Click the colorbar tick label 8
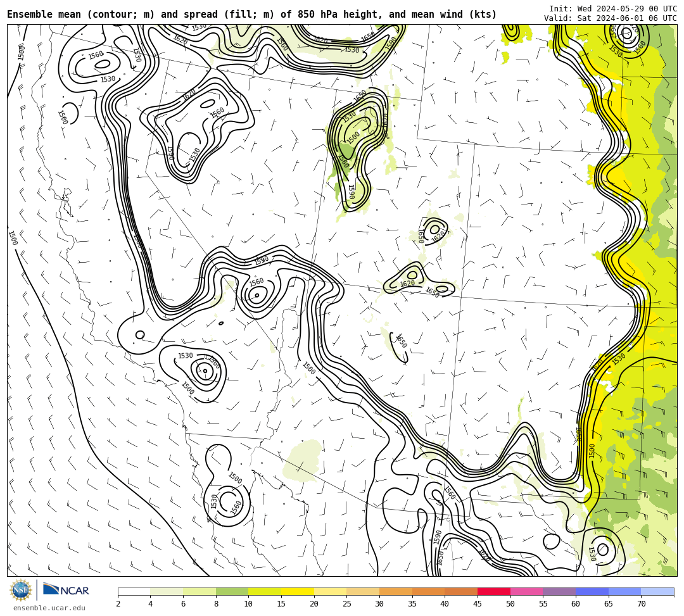 [x=216, y=604]
